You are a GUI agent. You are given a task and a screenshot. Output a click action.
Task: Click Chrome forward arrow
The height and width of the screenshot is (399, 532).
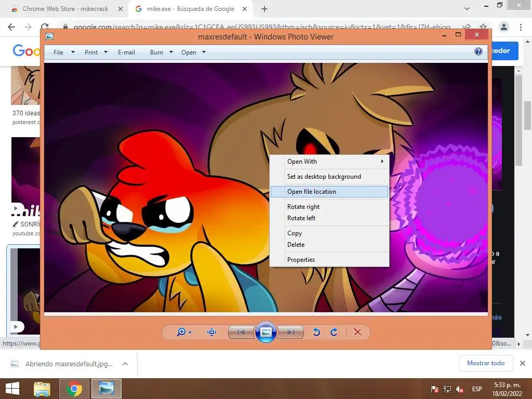click(x=28, y=27)
